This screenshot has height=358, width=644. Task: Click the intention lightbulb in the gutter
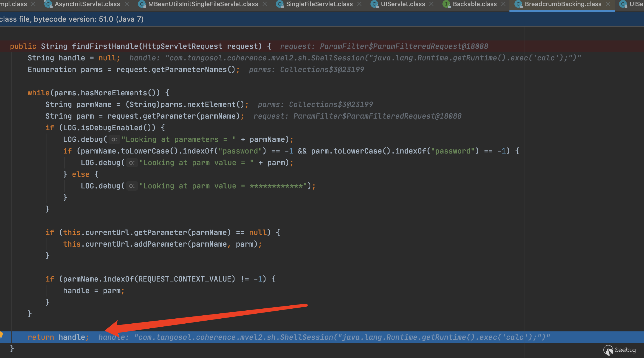(1, 335)
